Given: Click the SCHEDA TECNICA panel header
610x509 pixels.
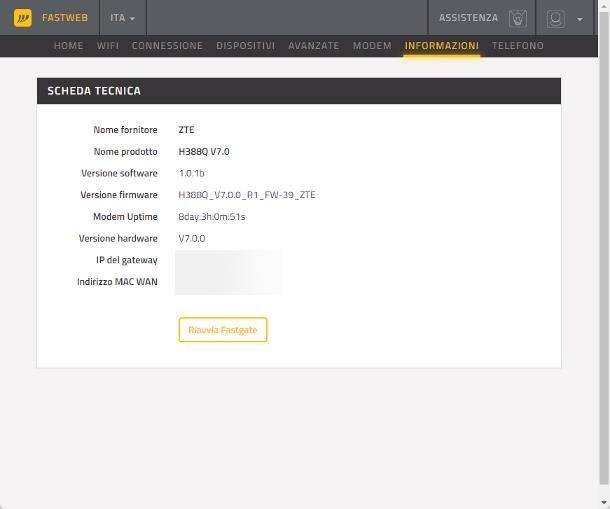Looking at the screenshot, I should click(x=299, y=91).
